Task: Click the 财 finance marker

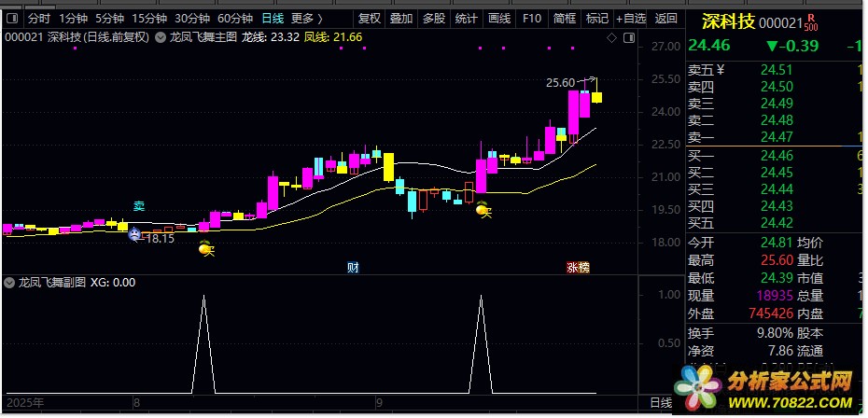Action: [353, 268]
